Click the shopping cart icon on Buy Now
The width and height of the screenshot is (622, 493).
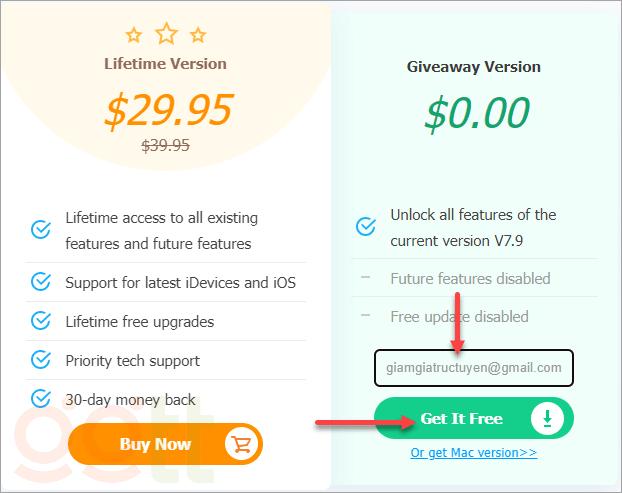(x=240, y=444)
